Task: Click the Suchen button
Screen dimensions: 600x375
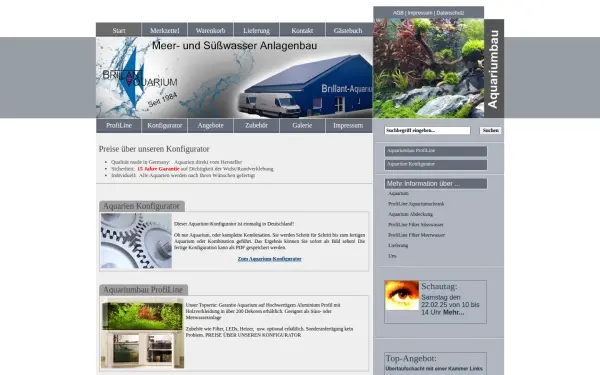Action: [491, 130]
